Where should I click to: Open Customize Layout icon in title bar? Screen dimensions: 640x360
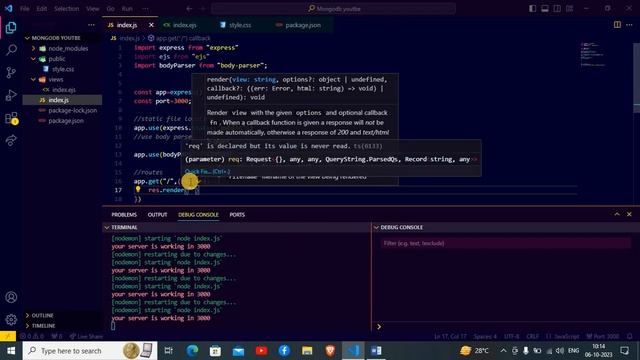(x=569, y=9)
